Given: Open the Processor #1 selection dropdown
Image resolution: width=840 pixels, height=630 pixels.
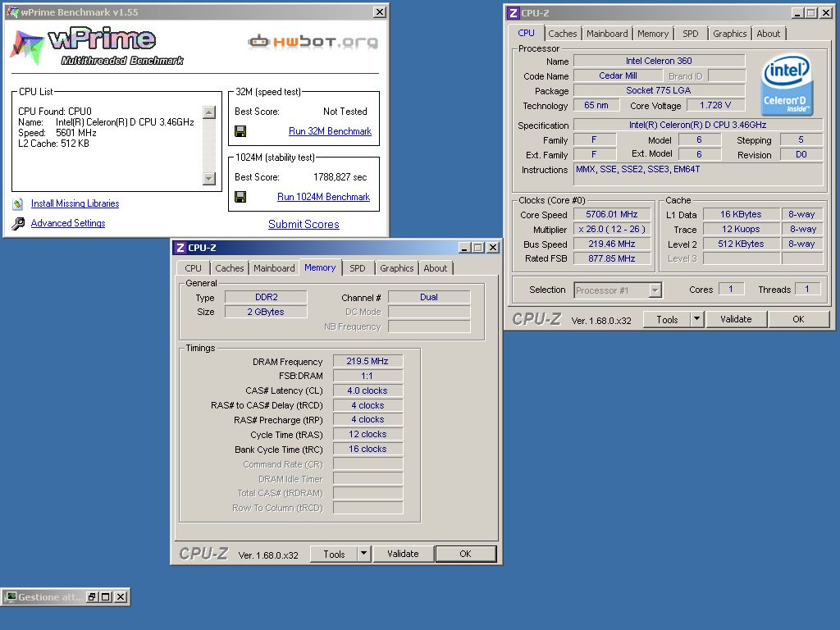Looking at the screenshot, I should pos(655,290).
